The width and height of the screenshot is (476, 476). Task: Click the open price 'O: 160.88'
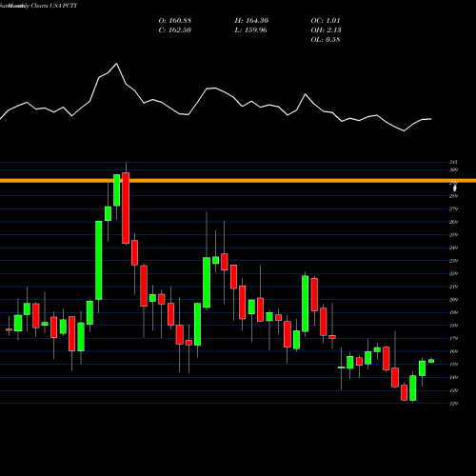(x=175, y=21)
